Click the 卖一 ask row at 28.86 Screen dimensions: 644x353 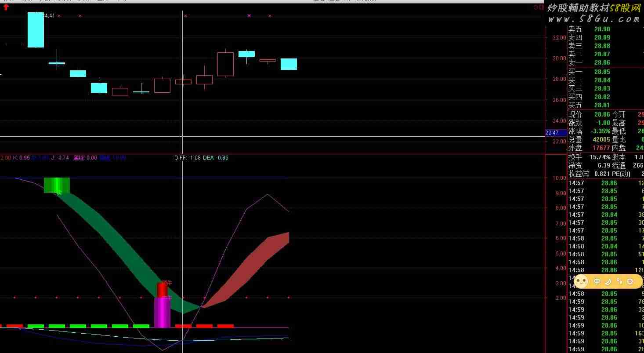pos(605,63)
